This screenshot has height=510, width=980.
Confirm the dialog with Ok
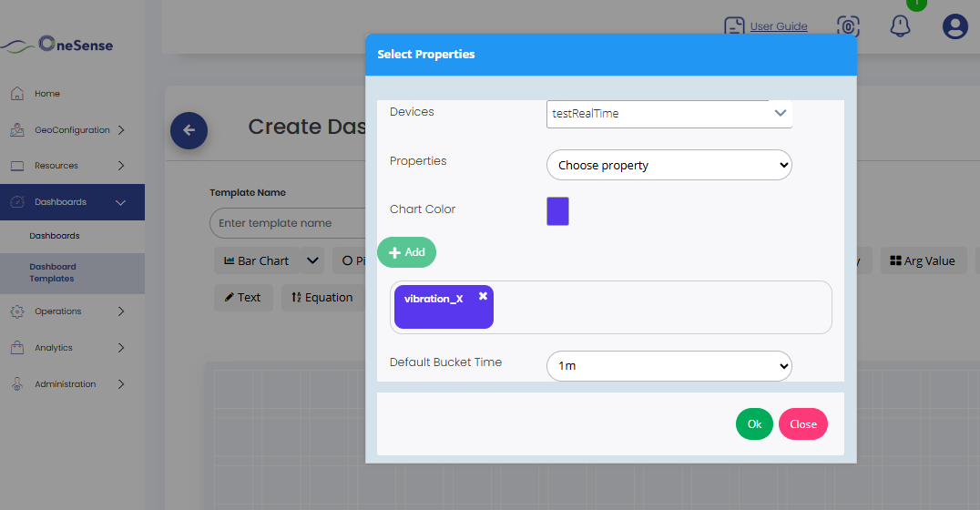click(x=754, y=424)
